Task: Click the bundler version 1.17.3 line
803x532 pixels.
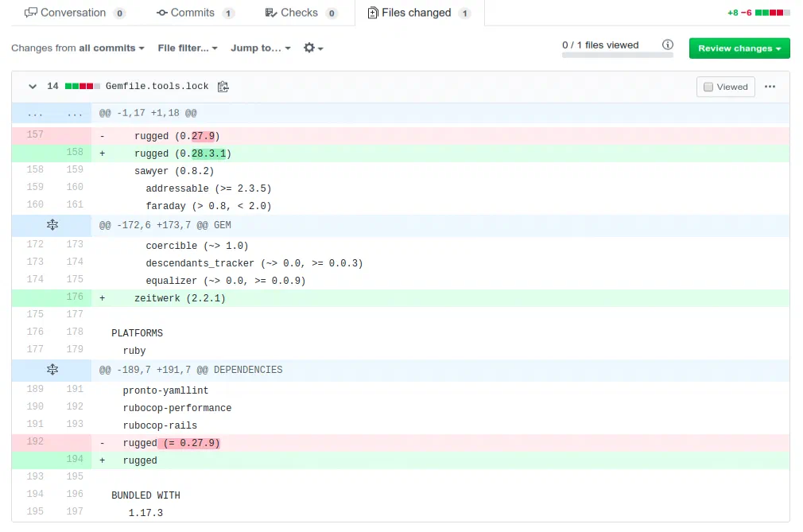Action: (401, 513)
